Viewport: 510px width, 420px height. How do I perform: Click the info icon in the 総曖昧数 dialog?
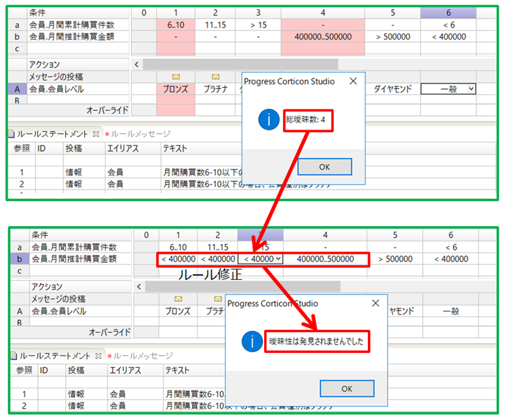(x=268, y=119)
